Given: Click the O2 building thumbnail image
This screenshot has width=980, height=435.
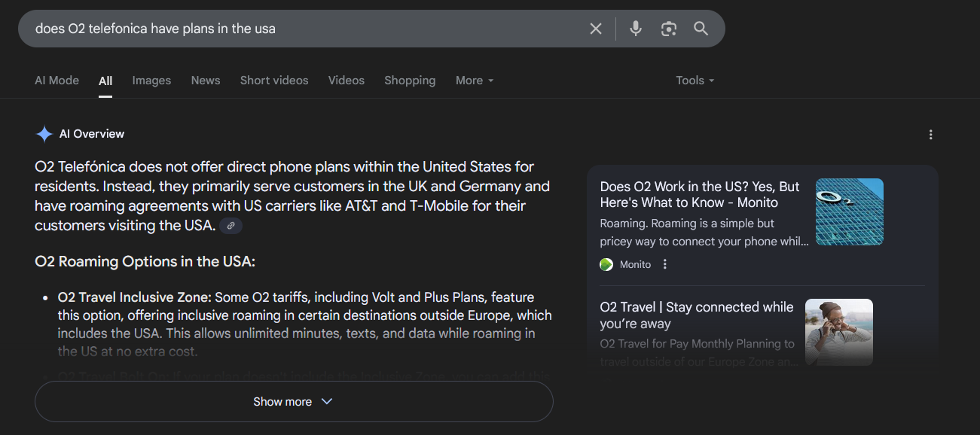Looking at the screenshot, I should [x=850, y=211].
